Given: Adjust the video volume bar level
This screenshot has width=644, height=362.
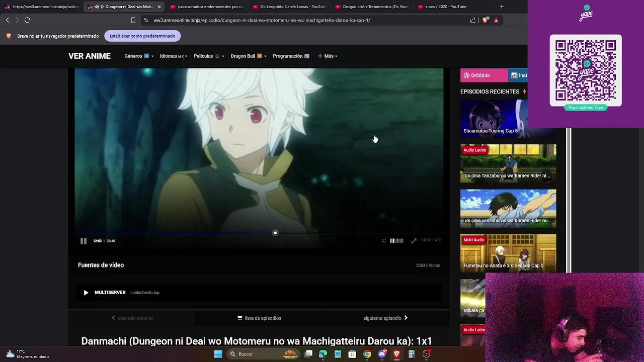Looking at the screenshot, I should pyautogui.click(x=396, y=241).
